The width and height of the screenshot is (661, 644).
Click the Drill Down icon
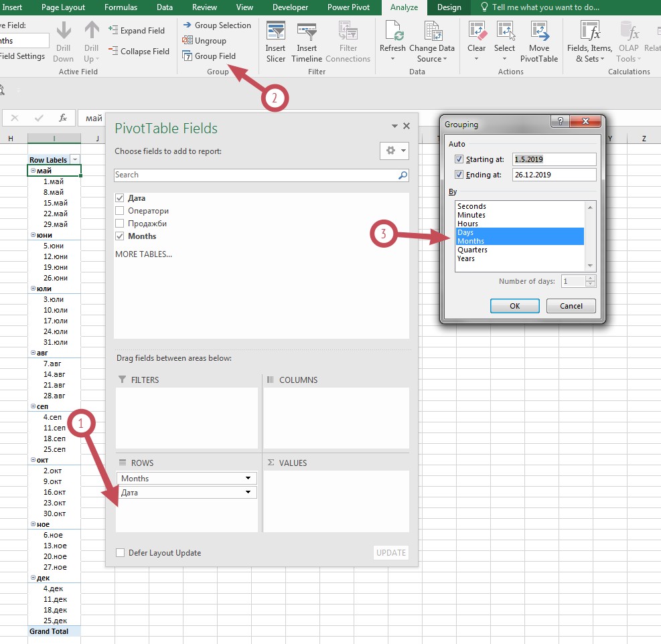point(63,31)
